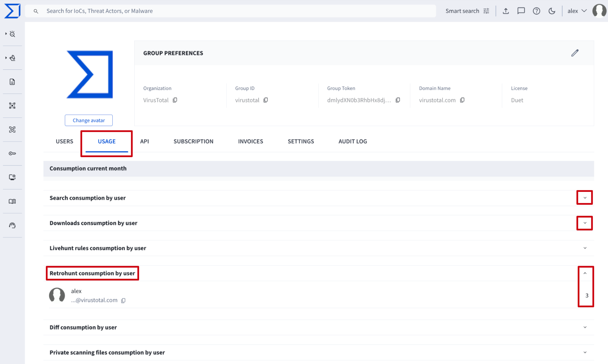Image resolution: width=608 pixels, height=364 pixels.
Task: Click the Consumption current month header
Action: point(318,169)
